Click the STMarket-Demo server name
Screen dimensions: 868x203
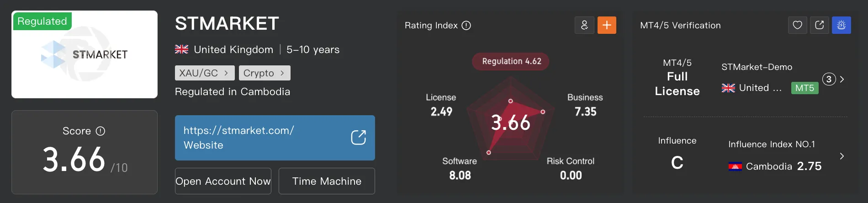point(757,67)
